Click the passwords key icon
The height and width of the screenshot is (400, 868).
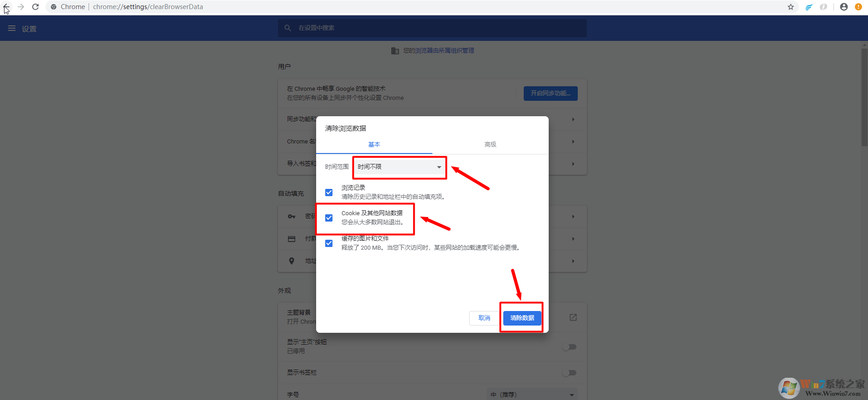point(292,217)
